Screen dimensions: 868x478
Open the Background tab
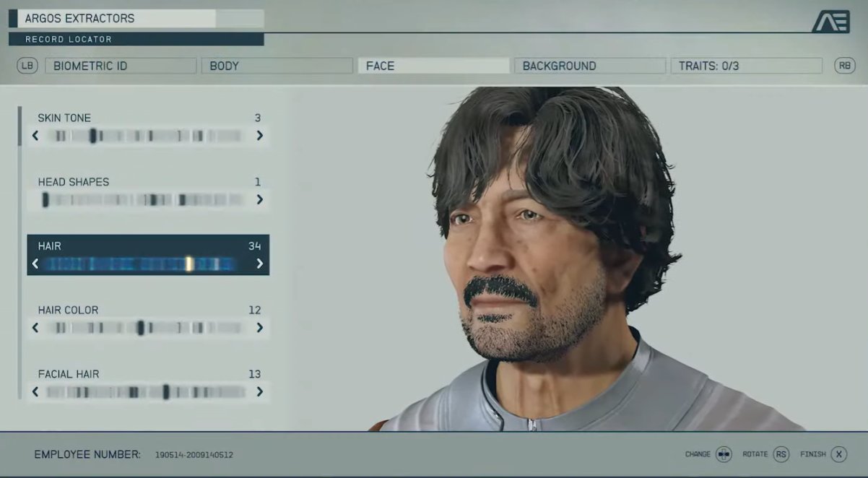click(590, 66)
